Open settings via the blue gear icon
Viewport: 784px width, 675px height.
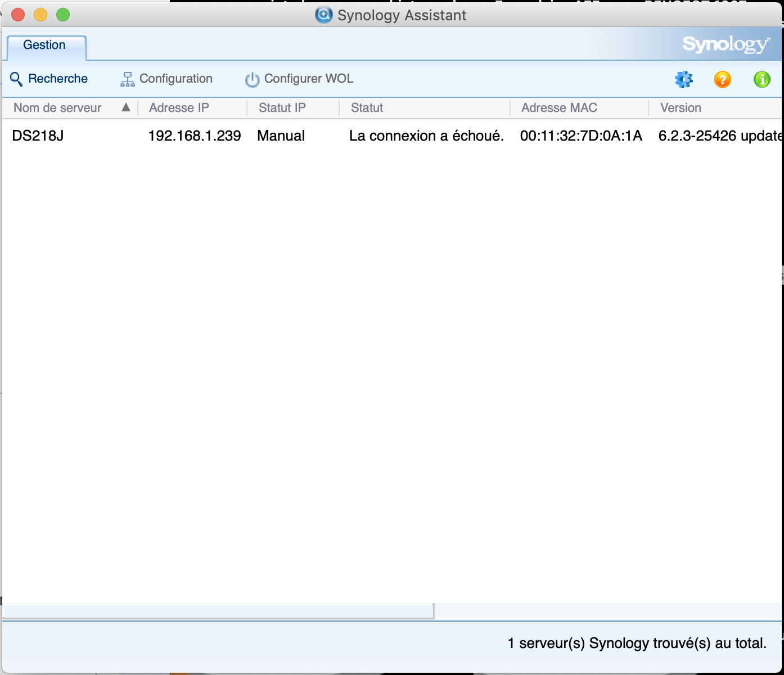684,79
